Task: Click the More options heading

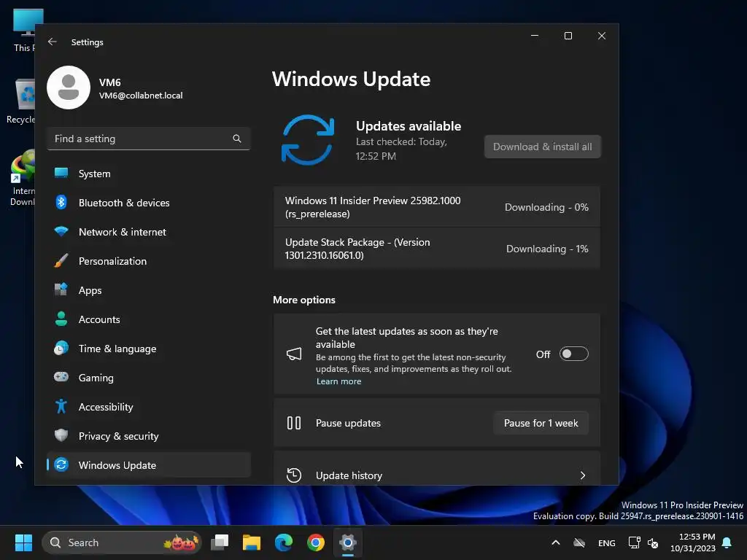Action: [x=304, y=300]
